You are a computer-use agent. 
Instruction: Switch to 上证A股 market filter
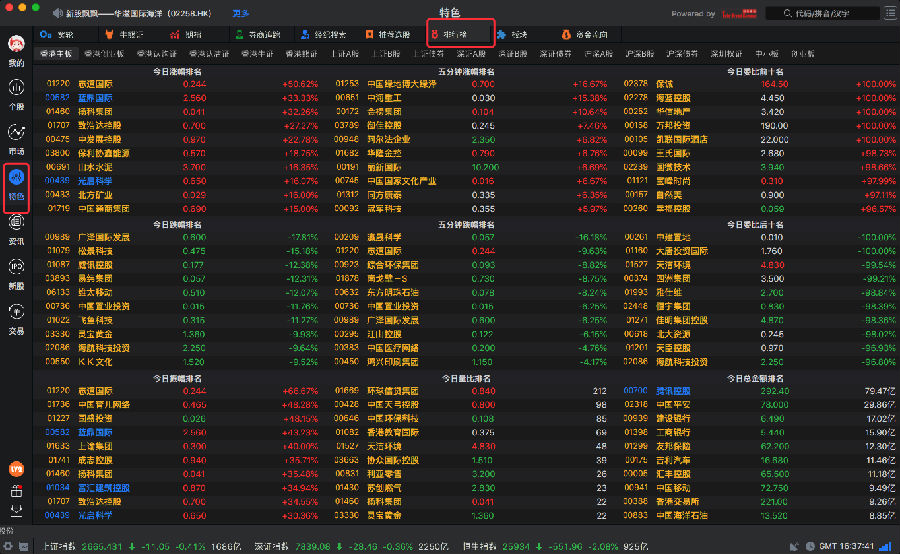(x=345, y=54)
